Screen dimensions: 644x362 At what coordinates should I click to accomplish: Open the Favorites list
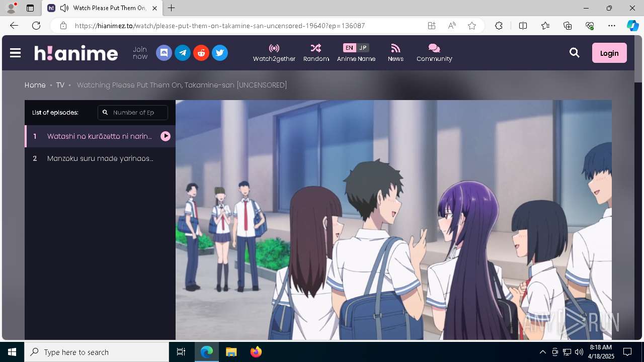coord(545,26)
